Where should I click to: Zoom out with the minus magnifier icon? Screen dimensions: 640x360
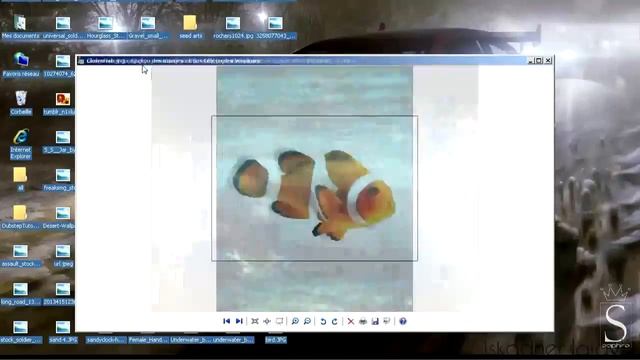pos(307,321)
